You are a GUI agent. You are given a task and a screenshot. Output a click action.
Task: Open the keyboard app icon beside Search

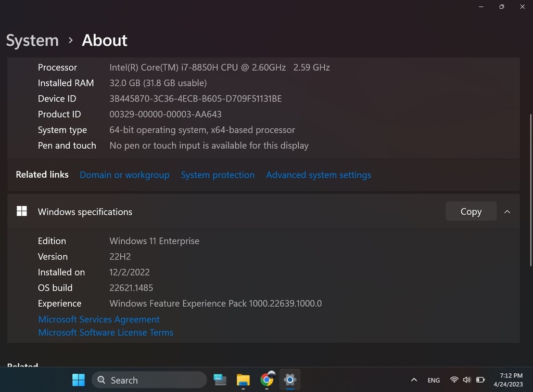[220, 380]
